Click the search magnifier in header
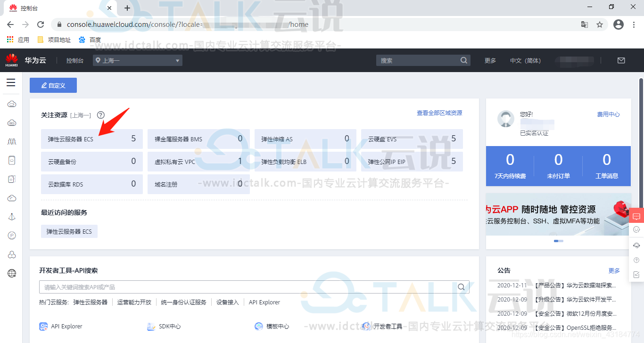The width and height of the screenshot is (644, 343). pos(464,60)
